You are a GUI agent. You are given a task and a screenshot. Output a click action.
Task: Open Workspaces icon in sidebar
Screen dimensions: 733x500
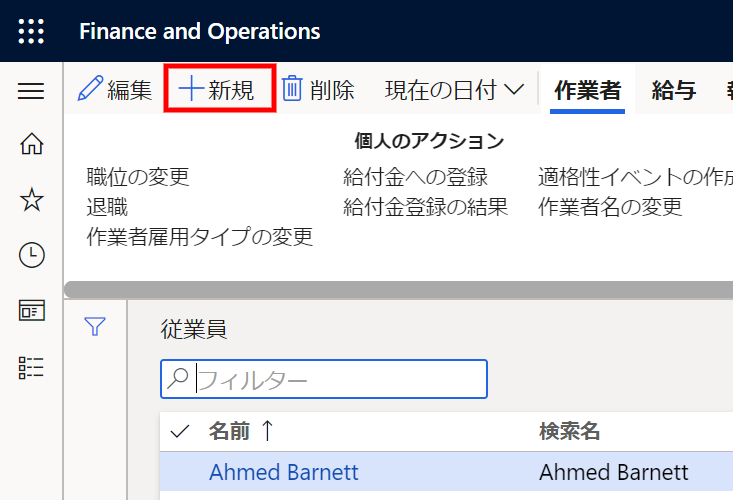click(31, 311)
